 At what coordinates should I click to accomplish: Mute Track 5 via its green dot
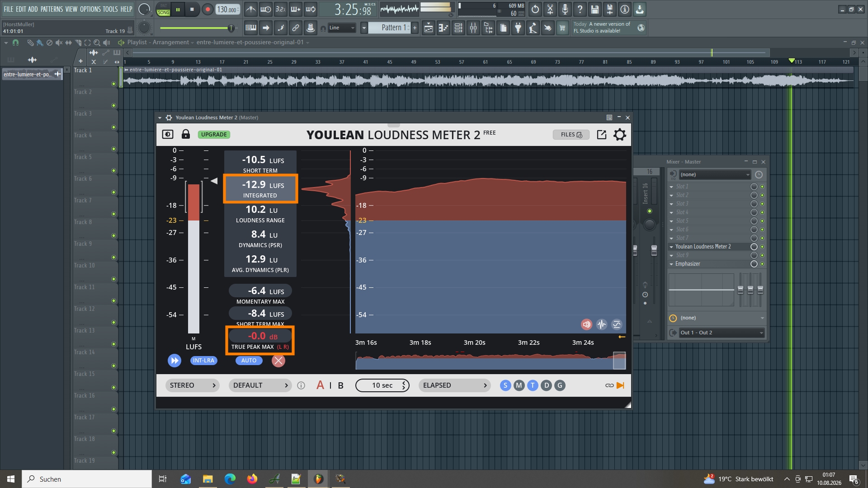pos(113,170)
